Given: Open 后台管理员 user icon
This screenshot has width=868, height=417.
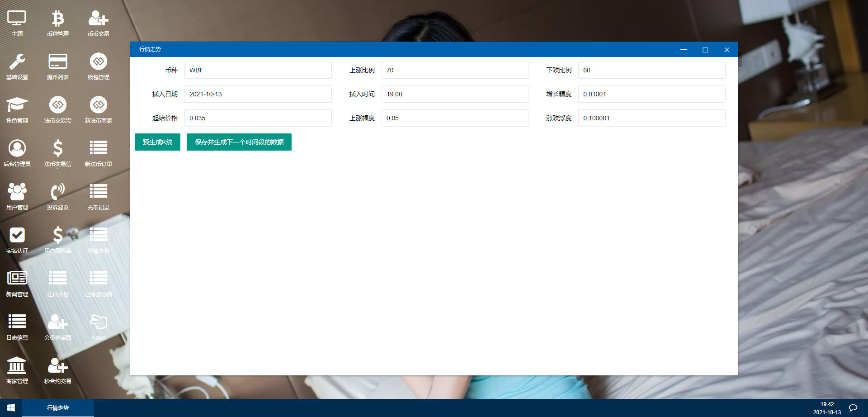Looking at the screenshot, I should (17, 154).
